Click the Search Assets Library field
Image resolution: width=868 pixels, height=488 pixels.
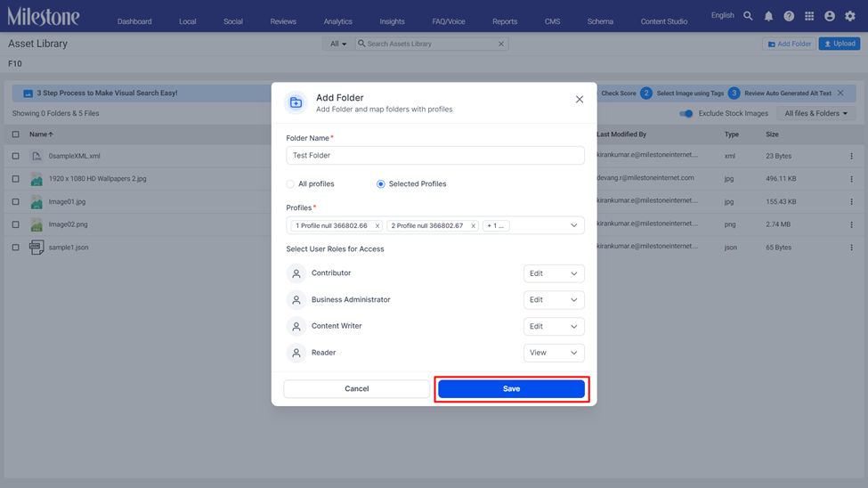tap(431, 44)
